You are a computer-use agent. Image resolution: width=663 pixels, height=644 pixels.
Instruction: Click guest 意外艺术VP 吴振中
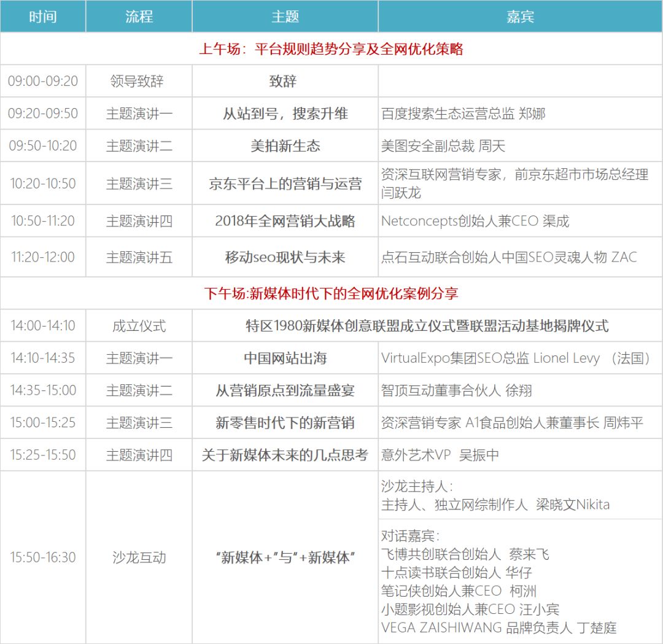click(x=440, y=454)
